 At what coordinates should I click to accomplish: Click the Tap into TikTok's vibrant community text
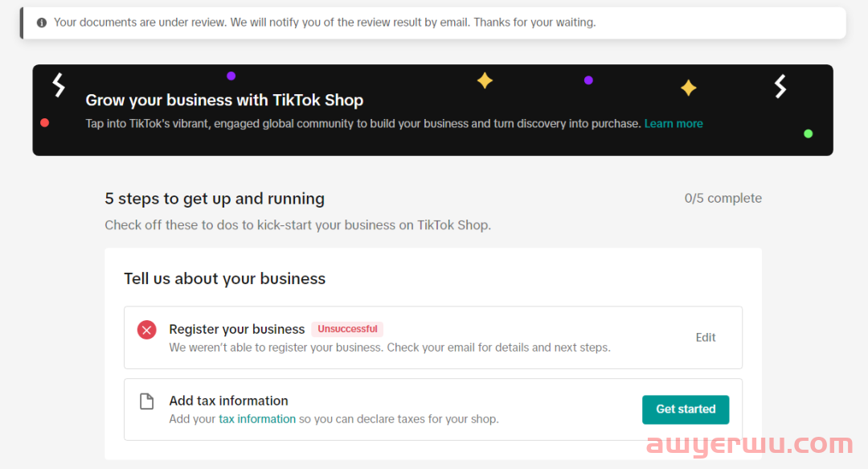(x=363, y=124)
